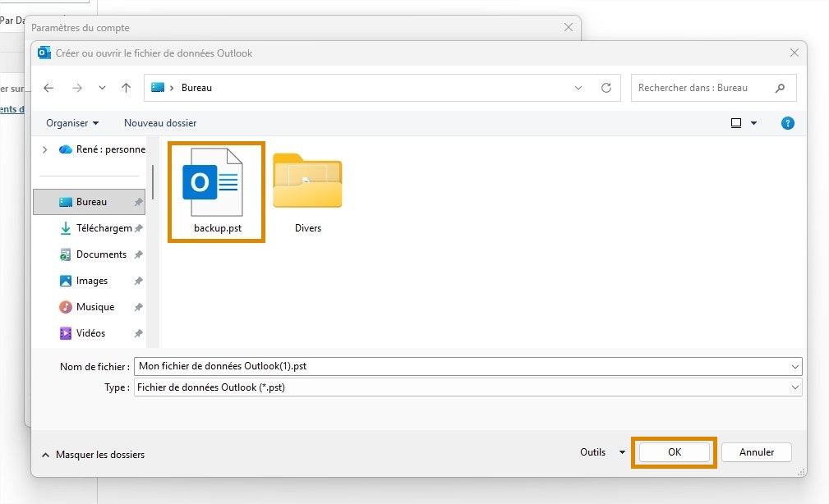Click the Up one level arrow

[126, 88]
